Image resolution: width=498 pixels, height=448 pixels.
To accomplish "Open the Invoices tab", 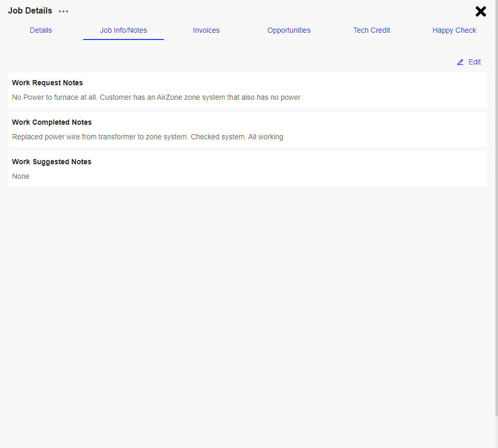I will 206,30.
